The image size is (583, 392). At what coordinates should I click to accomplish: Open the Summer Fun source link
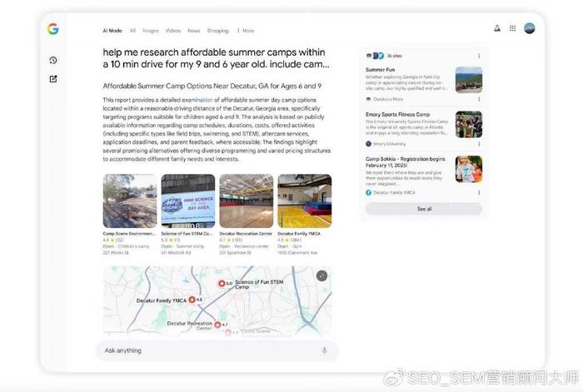(x=380, y=70)
